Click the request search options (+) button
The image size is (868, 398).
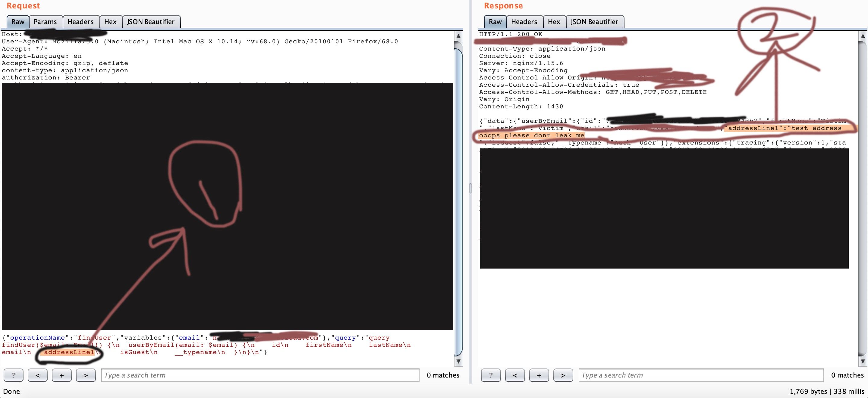pos(62,375)
